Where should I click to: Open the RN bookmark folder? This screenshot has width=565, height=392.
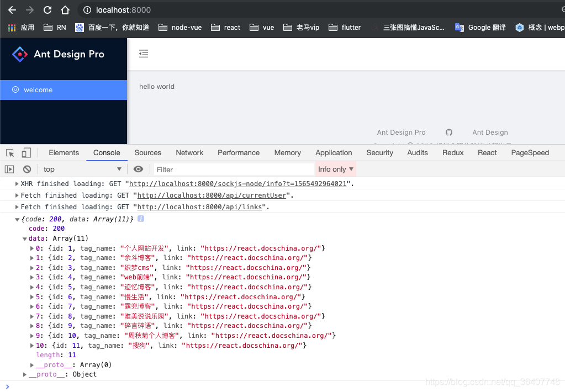[55, 28]
